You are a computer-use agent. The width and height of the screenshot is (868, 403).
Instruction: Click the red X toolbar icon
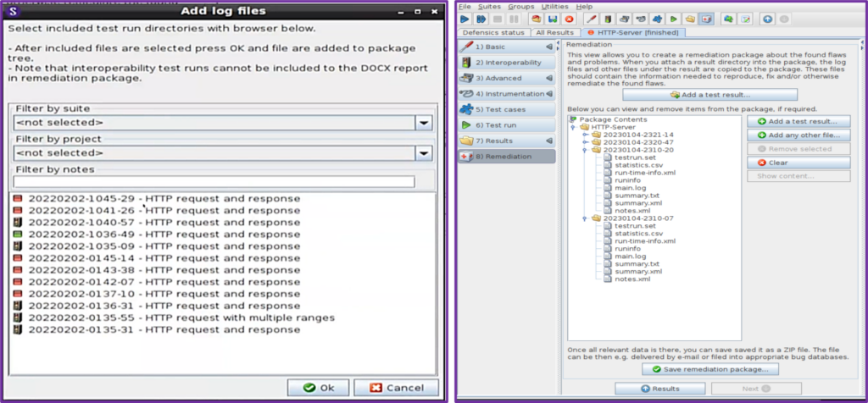click(x=568, y=19)
